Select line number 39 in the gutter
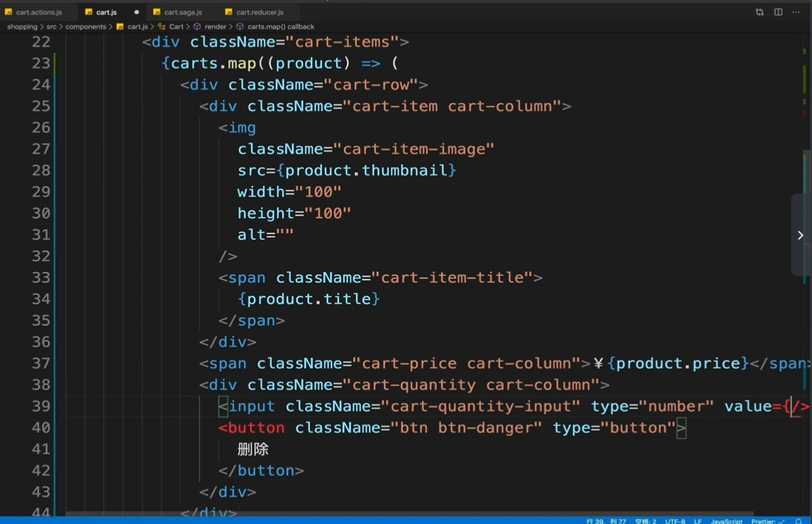Viewport: 812px width, 524px height. pyautogui.click(x=41, y=406)
